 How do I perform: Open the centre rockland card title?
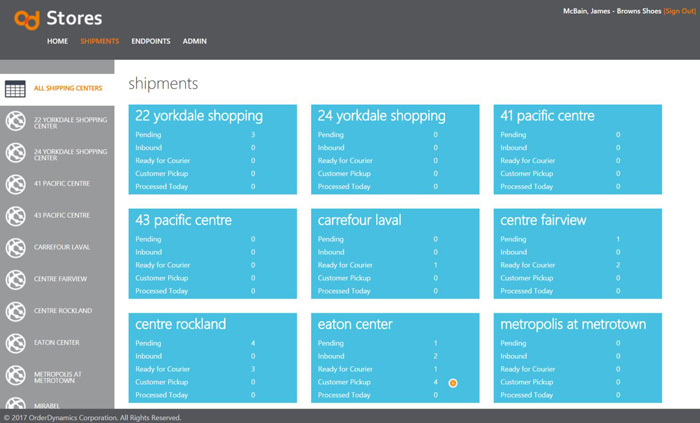point(181,324)
